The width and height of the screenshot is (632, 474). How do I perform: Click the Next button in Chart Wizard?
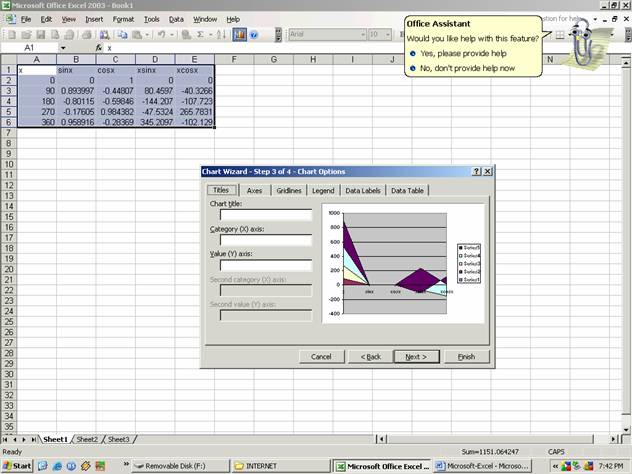point(416,357)
